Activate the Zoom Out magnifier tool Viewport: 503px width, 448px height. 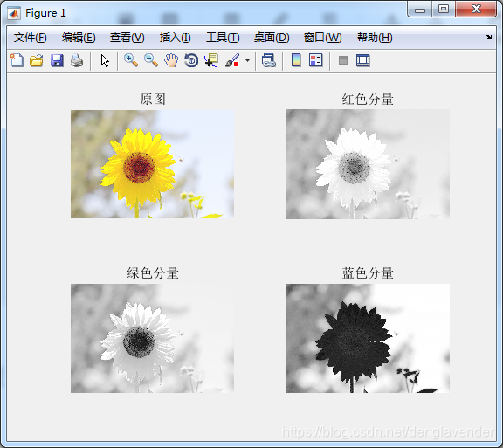151,60
